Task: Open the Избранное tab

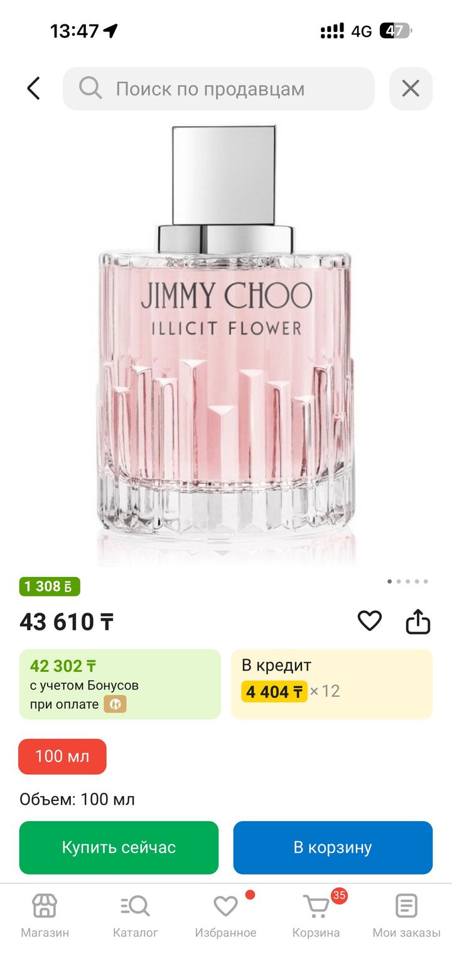Action: [225, 916]
